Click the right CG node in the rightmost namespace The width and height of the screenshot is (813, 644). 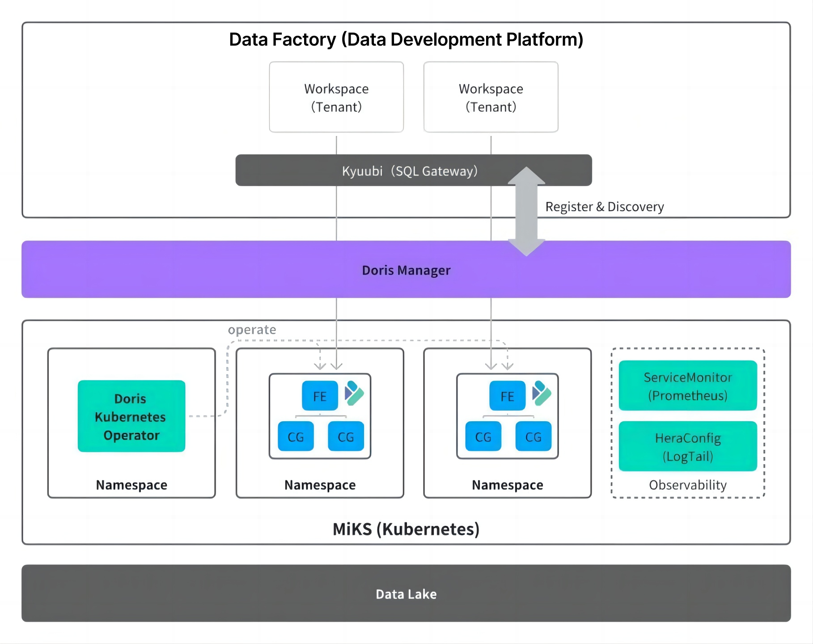point(533,436)
